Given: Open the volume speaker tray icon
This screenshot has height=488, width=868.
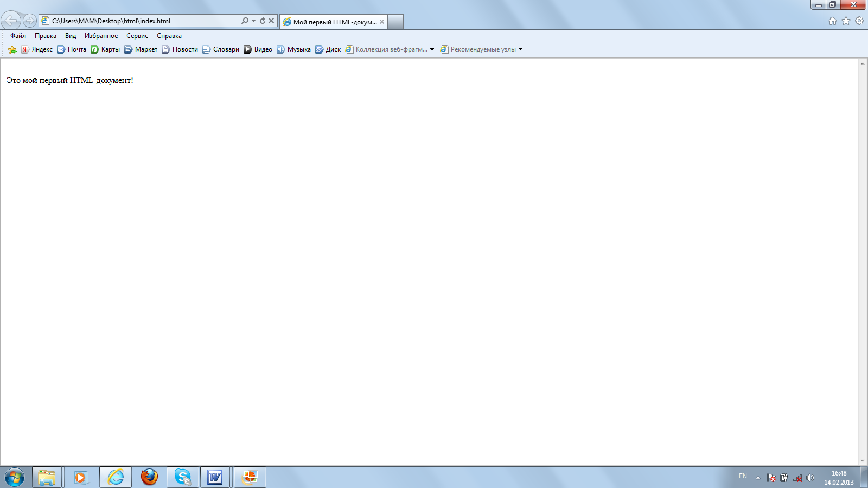Looking at the screenshot, I should 810,478.
